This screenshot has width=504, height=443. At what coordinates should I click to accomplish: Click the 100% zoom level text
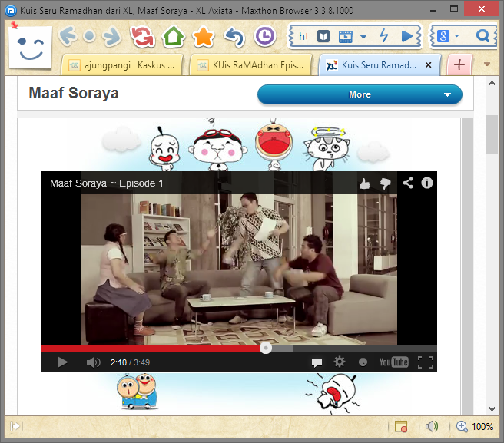point(482,427)
